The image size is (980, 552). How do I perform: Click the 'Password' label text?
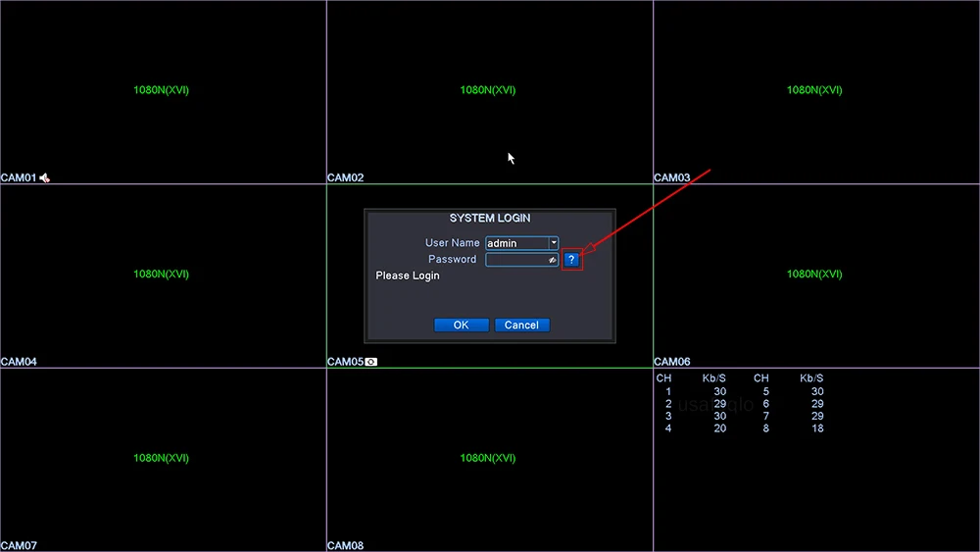[453, 259]
